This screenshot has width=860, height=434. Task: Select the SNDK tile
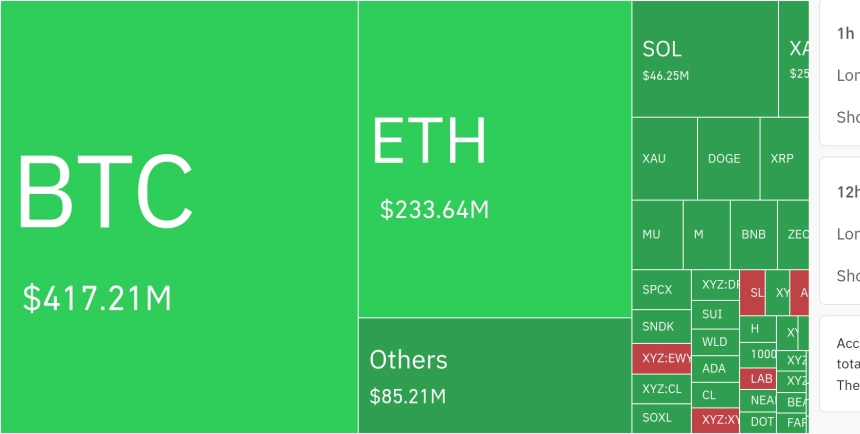click(661, 326)
